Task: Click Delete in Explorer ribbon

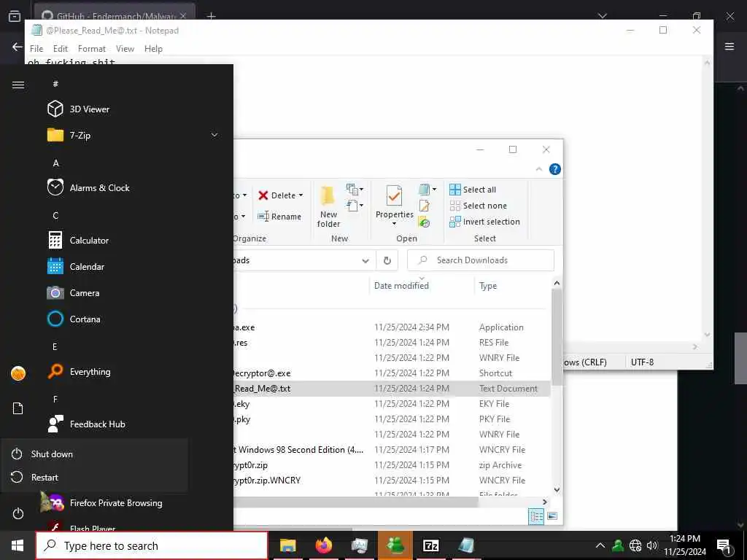Action: 276,195
